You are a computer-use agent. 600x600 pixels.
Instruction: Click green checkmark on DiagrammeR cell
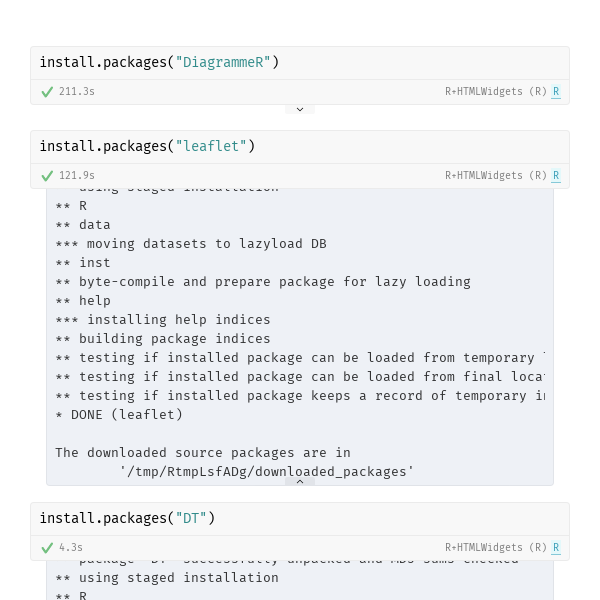47,92
